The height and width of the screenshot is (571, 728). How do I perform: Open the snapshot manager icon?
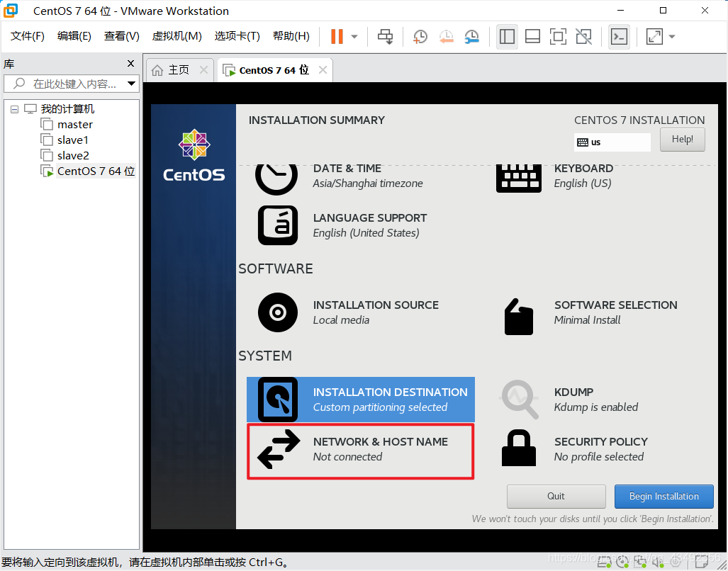tap(471, 37)
